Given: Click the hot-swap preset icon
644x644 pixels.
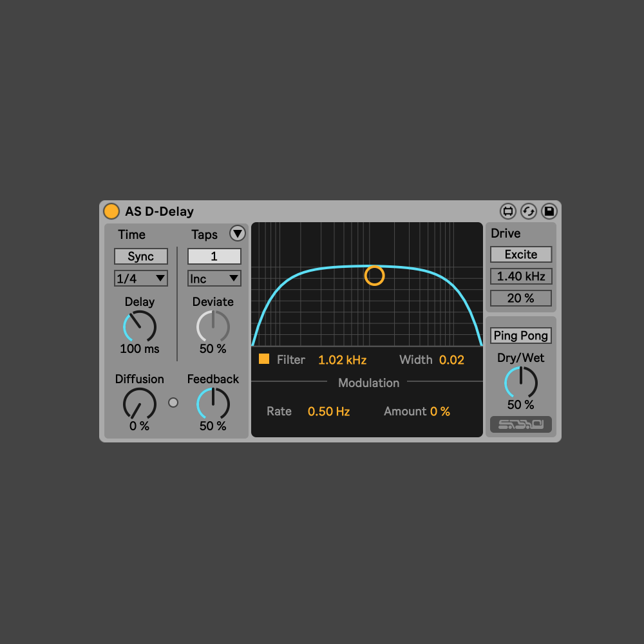Looking at the screenshot, I should click(529, 211).
